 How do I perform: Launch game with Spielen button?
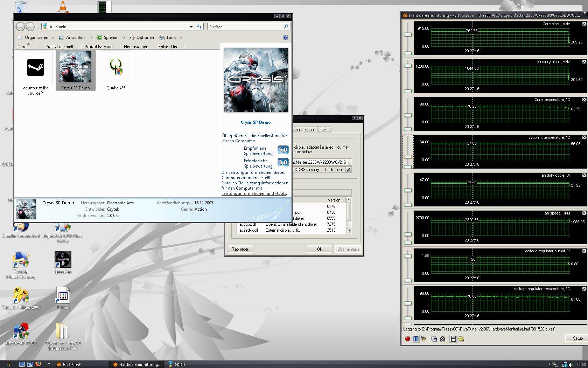[107, 38]
